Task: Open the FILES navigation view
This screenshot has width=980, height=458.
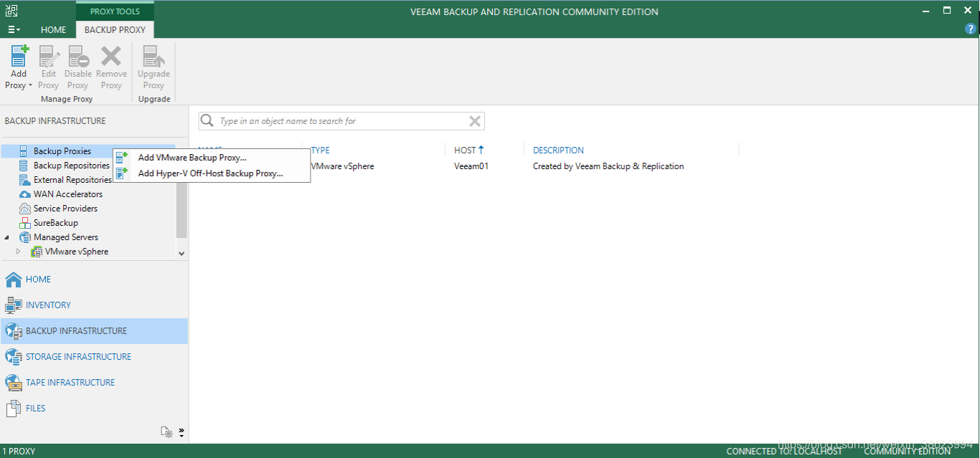Action: click(x=94, y=409)
